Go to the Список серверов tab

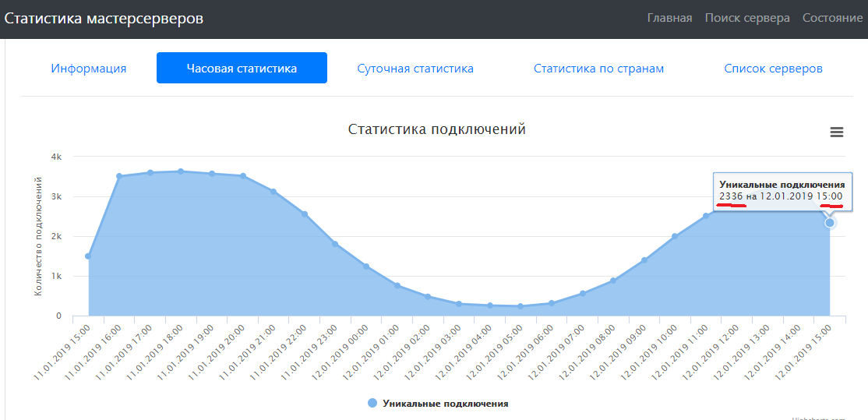[774, 69]
